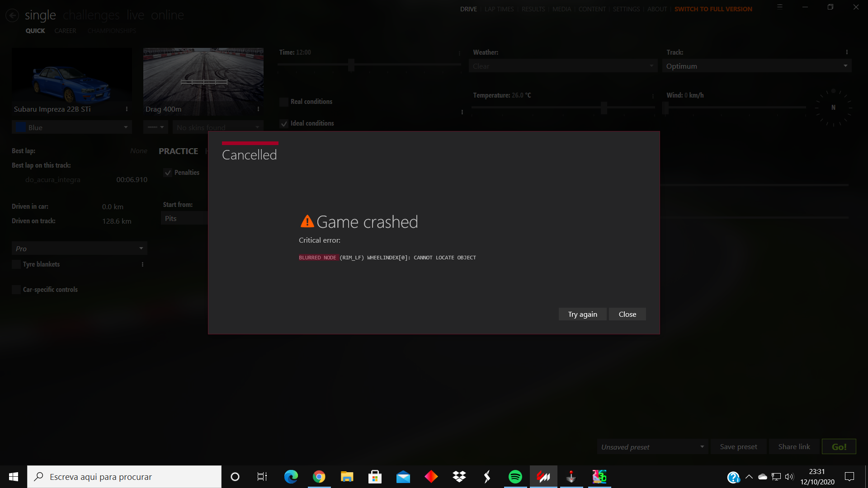868x488 pixels.
Task: Open File Explorer from taskbar
Action: (x=347, y=477)
